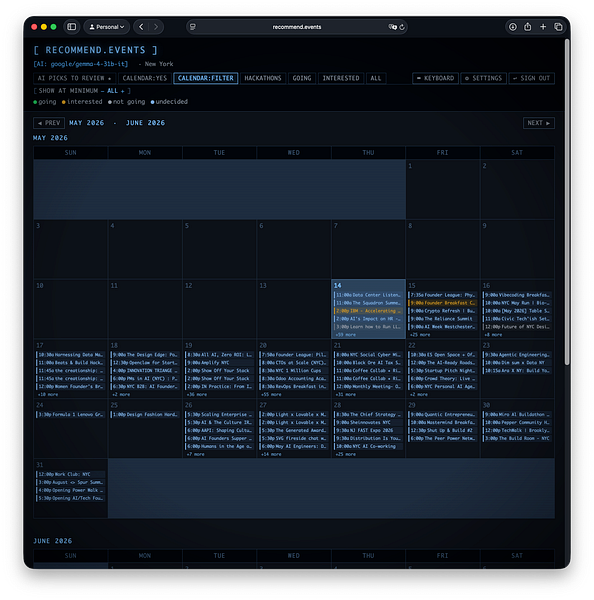Expand '+55 more' events on May 20
The width and height of the screenshot is (594, 600).
point(271,395)
